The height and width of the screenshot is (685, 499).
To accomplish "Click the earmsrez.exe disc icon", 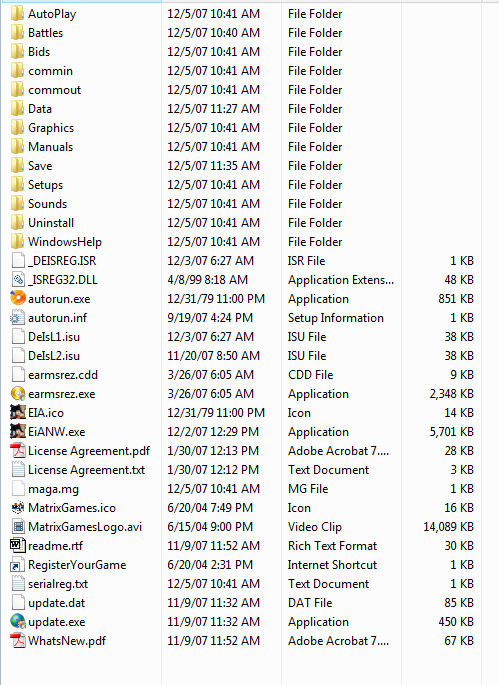I will [18, 393].
